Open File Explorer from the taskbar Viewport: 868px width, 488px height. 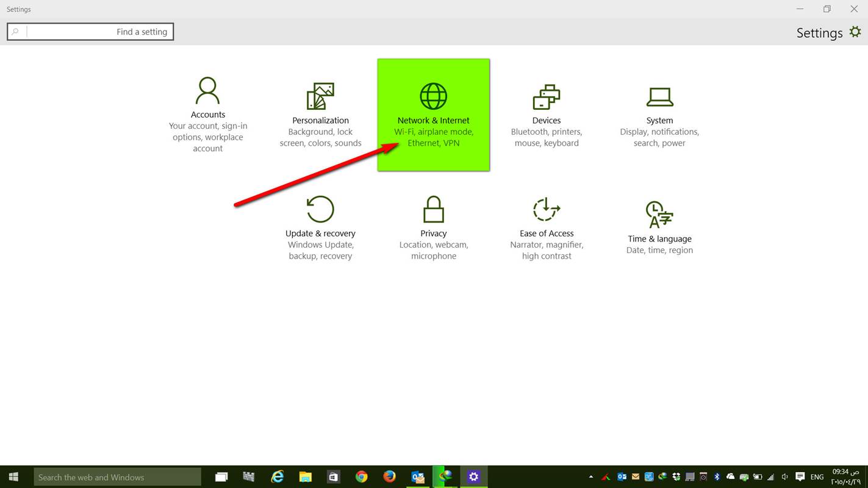pos(305,477)
